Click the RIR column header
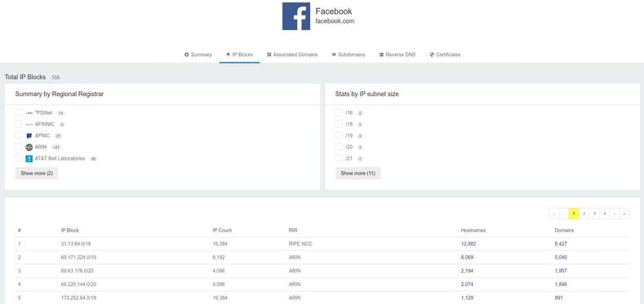 [293, 230]
